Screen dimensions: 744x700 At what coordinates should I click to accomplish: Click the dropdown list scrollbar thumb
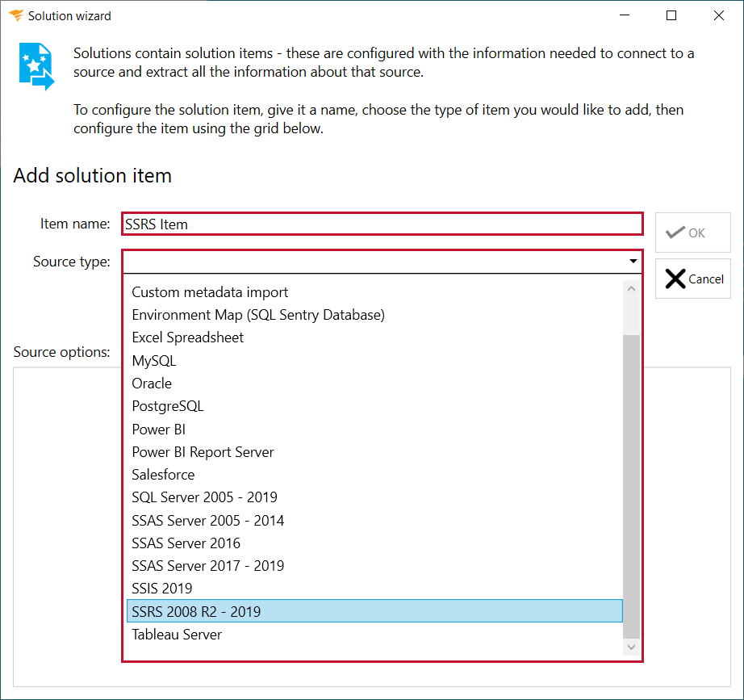coord(631,487)
